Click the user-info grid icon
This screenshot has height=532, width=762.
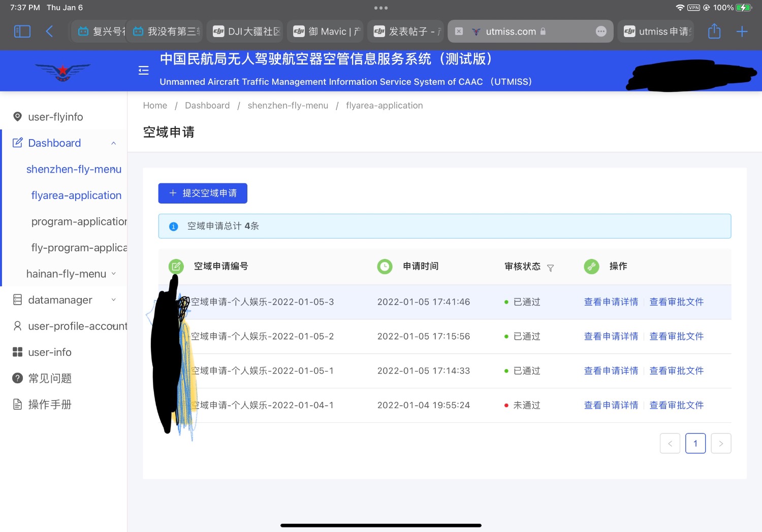[x=17, y=352]
